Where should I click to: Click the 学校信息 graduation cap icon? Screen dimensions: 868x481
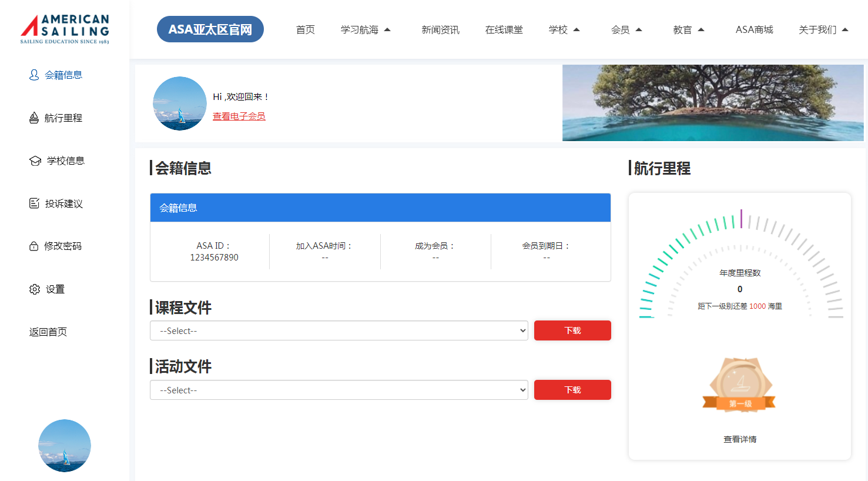coord(35,161)
